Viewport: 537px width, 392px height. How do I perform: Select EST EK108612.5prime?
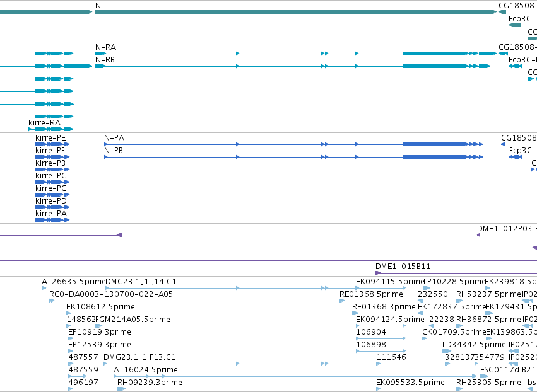[x=100, y=307]
